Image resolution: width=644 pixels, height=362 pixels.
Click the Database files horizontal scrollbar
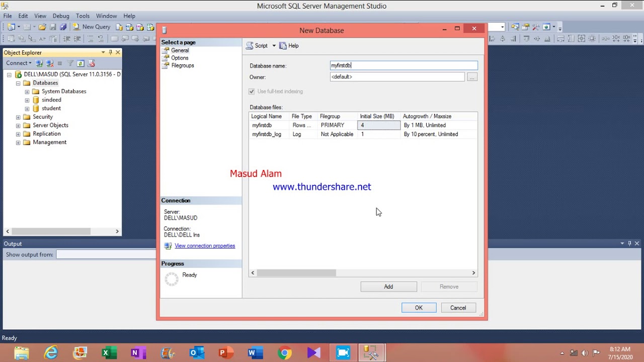[363, 273]
